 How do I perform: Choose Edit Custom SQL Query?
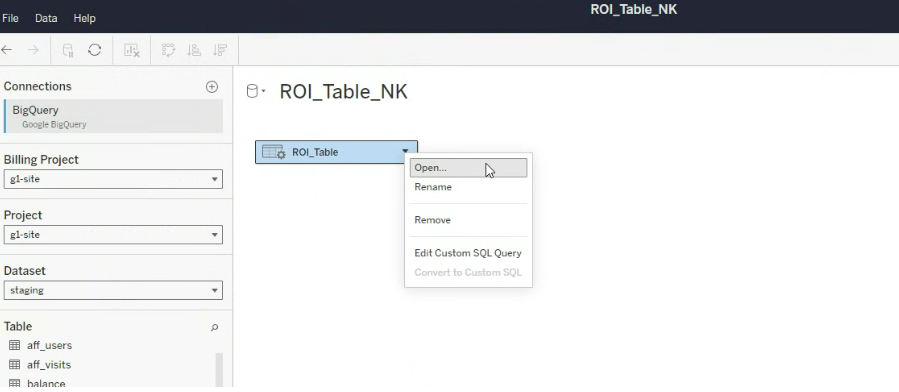point(468,253)
